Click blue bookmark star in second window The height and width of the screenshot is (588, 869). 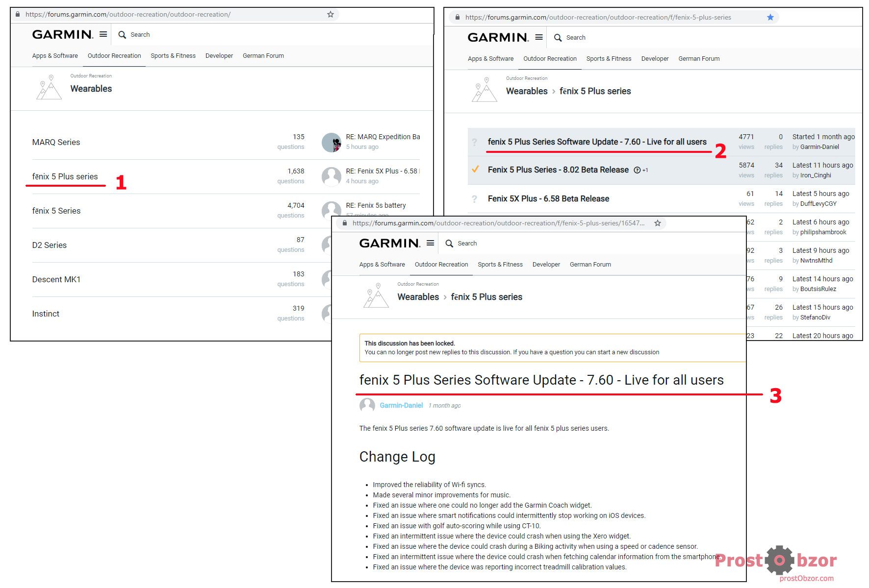pyautogui.click(x=770, y=17)
